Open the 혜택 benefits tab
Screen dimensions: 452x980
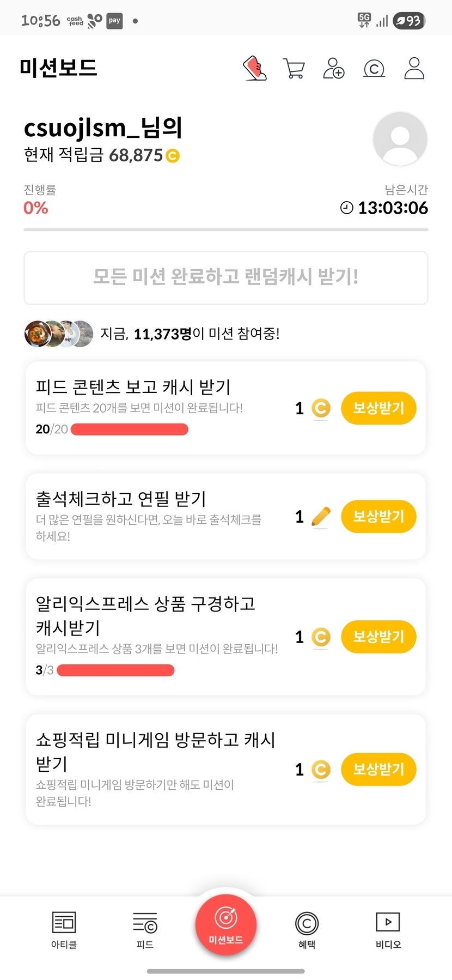click(x=307, y=929)
